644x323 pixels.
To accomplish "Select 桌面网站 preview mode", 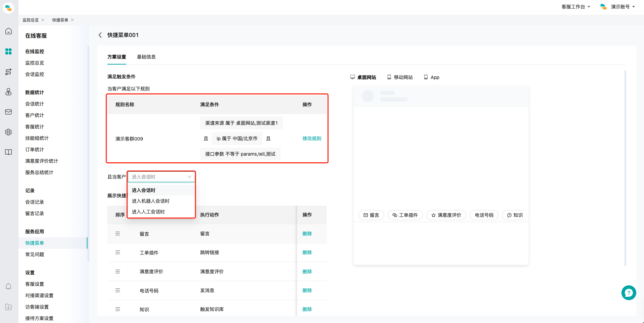I will (363, 77).
